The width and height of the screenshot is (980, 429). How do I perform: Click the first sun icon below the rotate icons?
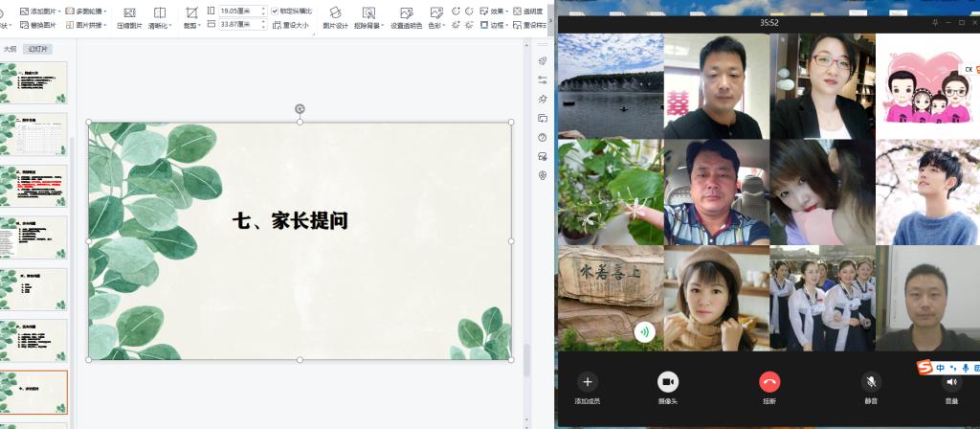point(456,25)
